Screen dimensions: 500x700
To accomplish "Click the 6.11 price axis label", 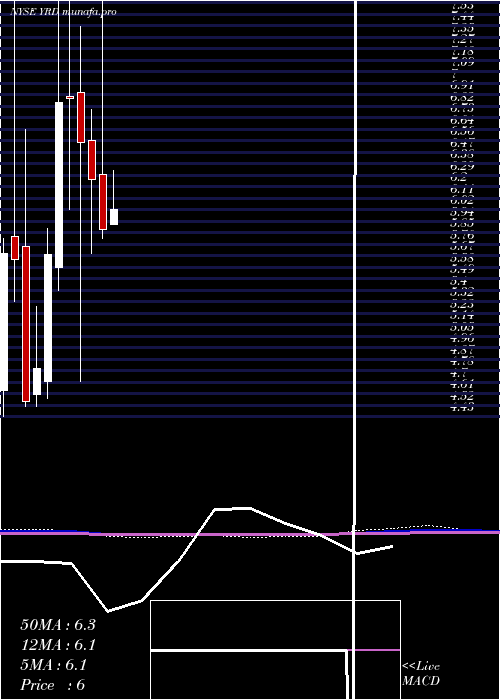I will coord(462,190).
